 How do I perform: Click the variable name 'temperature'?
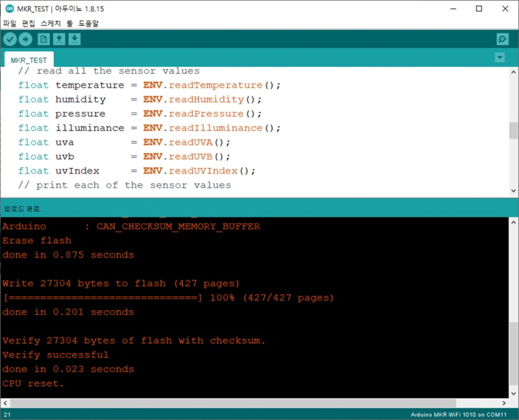[90, 85]
